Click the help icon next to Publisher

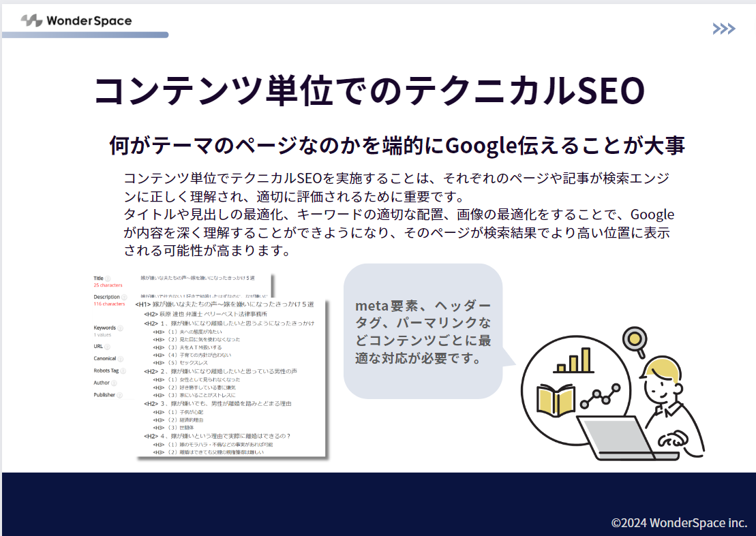click(x=119, y=395)
